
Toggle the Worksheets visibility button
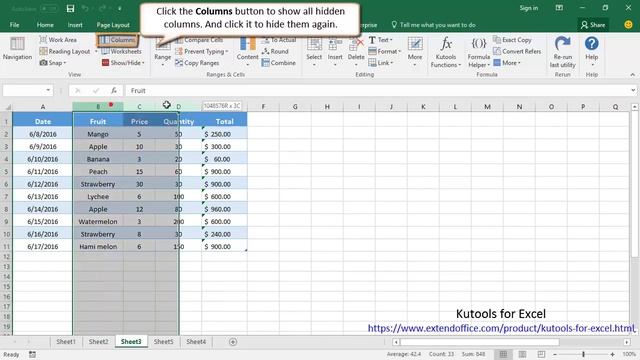click(x=121, y=51)
